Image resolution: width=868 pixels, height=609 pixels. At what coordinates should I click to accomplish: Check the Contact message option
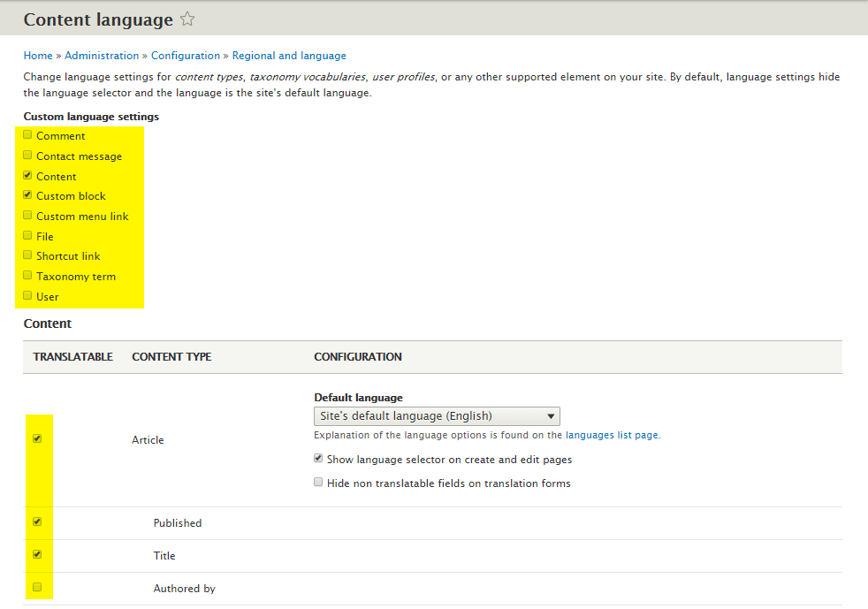pos(28,156)
